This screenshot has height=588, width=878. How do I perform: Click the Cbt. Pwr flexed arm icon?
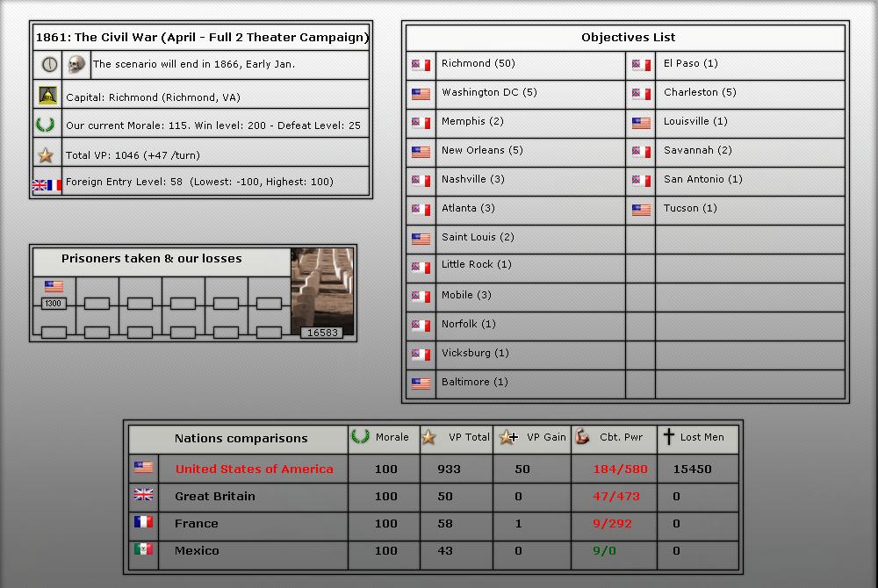pos(582,437)
